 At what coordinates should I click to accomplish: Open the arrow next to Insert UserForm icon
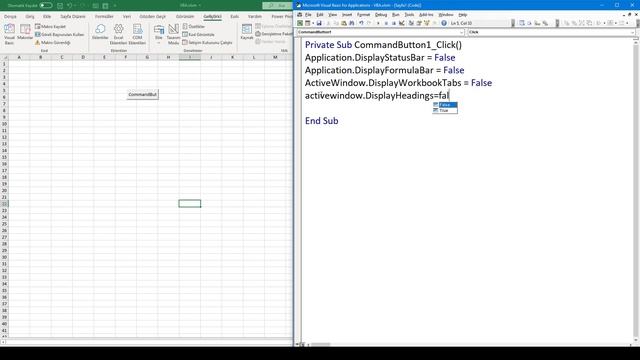[313, 23]
